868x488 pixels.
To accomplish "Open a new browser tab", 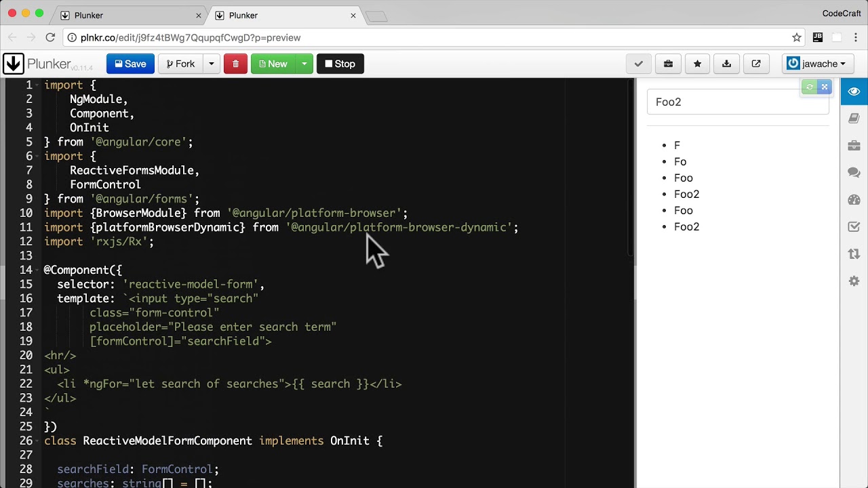I will (376, 16).
